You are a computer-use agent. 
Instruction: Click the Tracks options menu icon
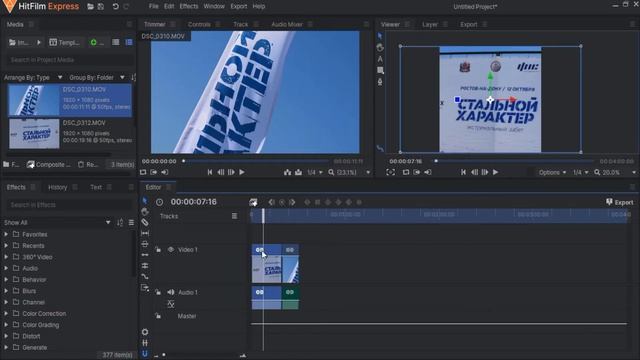234,216
